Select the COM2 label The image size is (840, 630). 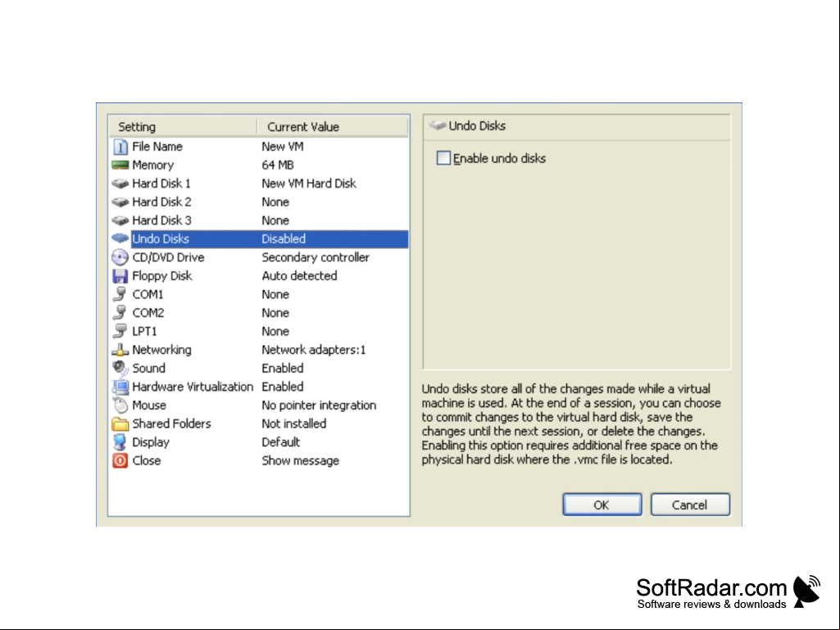coord(148,313)
